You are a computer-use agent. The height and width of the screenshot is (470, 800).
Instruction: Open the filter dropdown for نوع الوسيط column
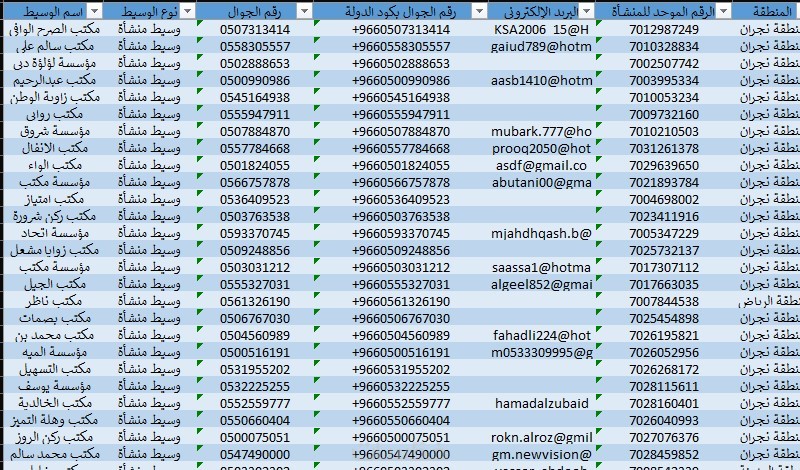tap(188, 11)
